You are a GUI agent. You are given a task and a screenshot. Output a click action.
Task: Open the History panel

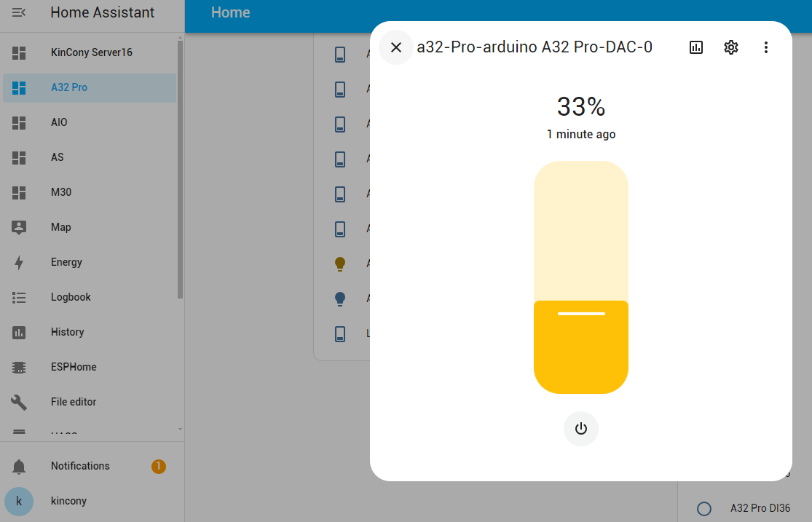67,332
